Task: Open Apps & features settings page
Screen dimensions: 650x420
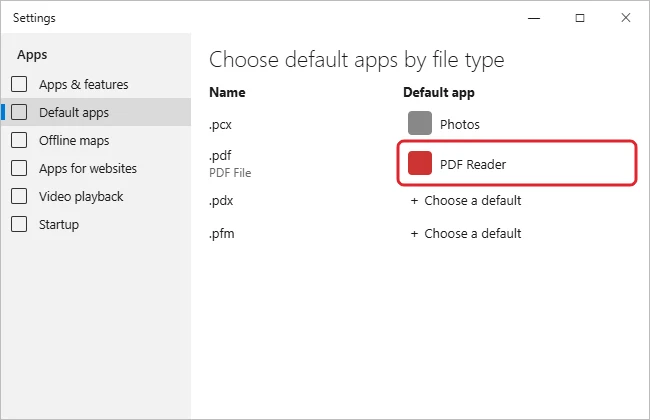Action: pyautogui.click(x=96, y=84)
